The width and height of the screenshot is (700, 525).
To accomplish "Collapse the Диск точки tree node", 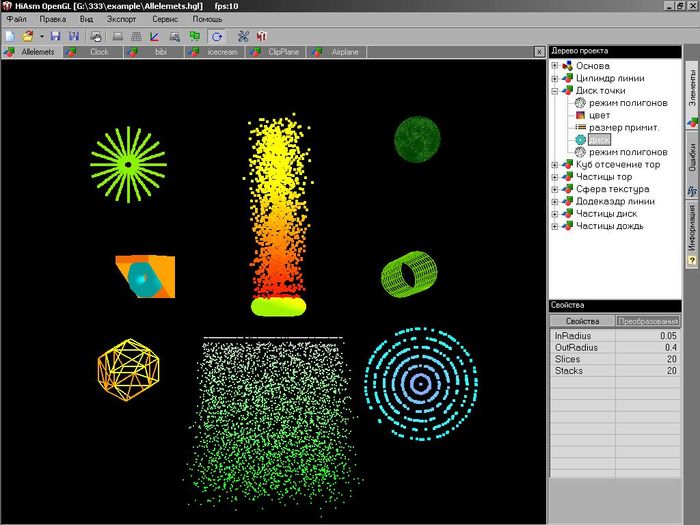I will 555,90.
